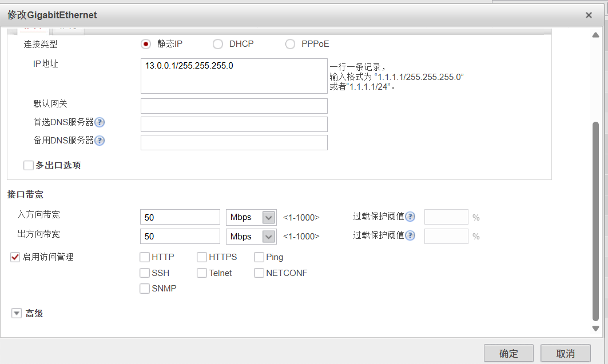
Task: Focus the IP地址 text area
Action: click(234, 76)
